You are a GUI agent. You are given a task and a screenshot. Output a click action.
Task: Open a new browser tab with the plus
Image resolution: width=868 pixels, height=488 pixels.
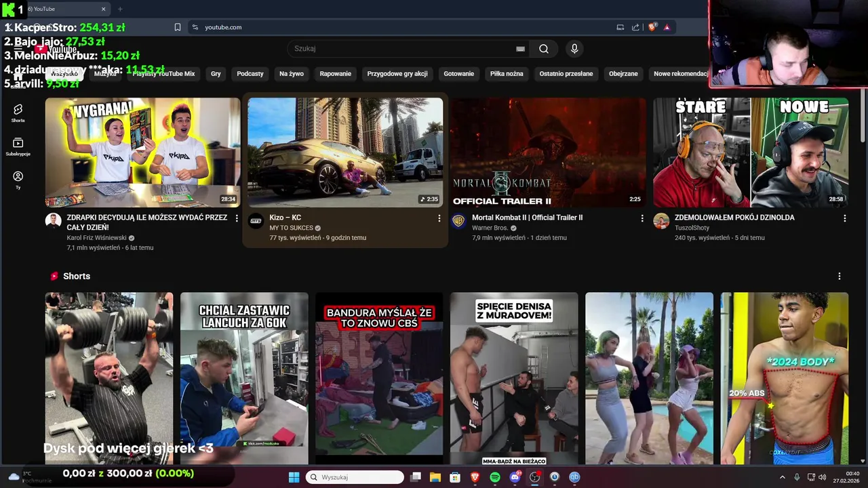coord(120,9)
